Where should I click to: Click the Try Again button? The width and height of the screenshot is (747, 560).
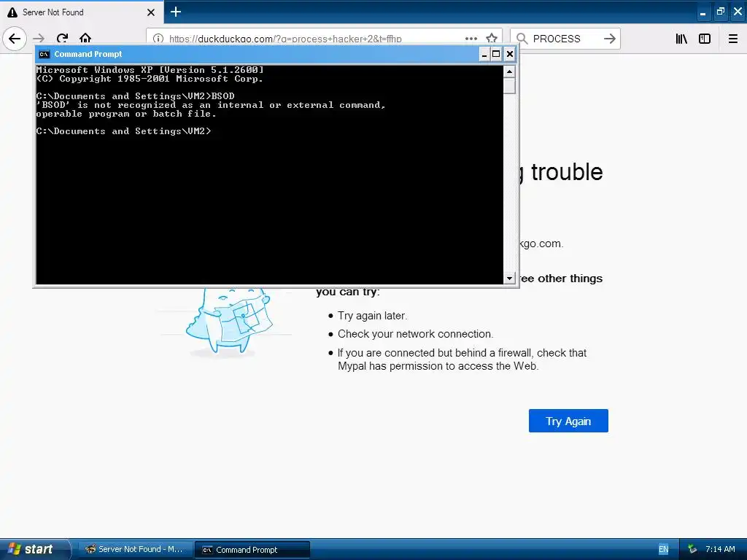point(568,421)
